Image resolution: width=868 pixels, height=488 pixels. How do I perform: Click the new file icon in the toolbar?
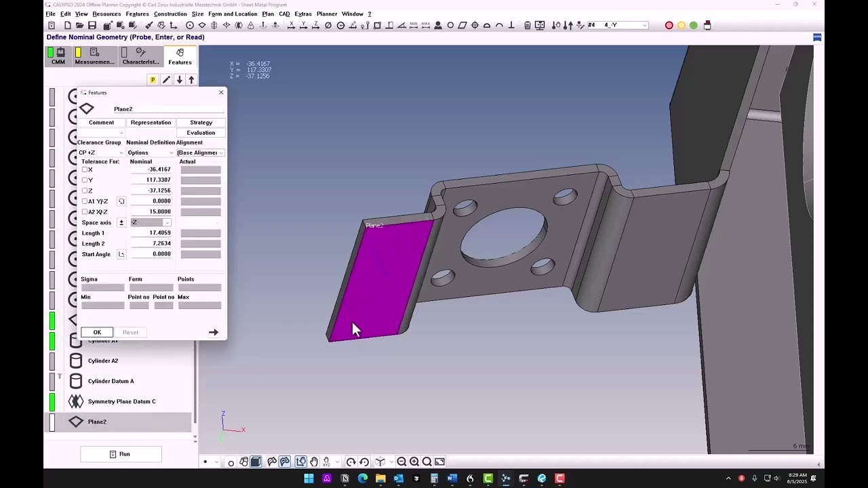68,26
